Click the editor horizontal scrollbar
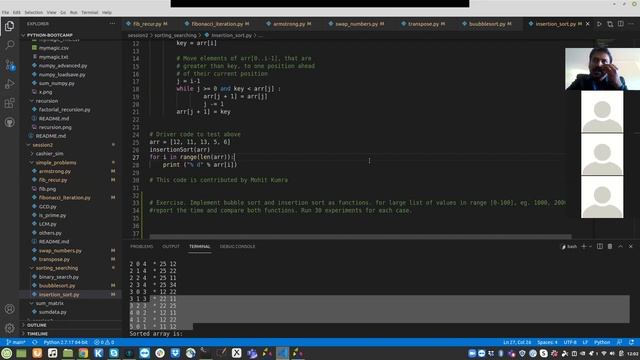The height and width of the screenshot is (360, 640). pyautogui.click(x=360, y=237)
